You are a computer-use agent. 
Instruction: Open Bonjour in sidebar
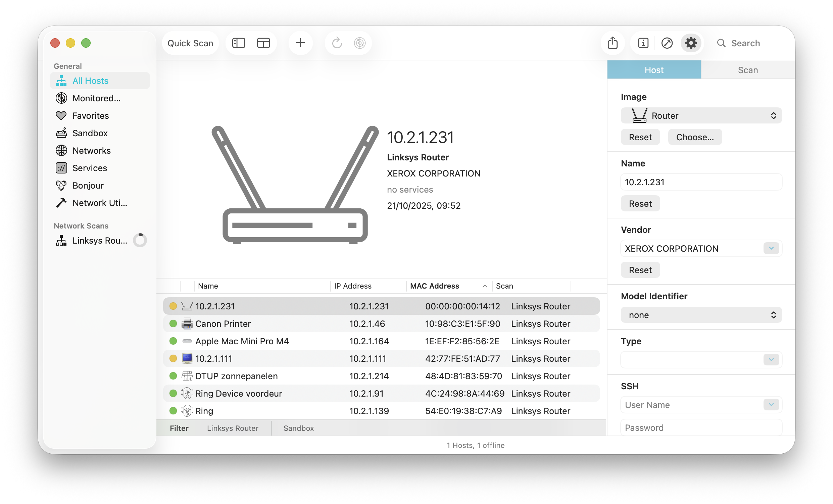pos(100,186)
